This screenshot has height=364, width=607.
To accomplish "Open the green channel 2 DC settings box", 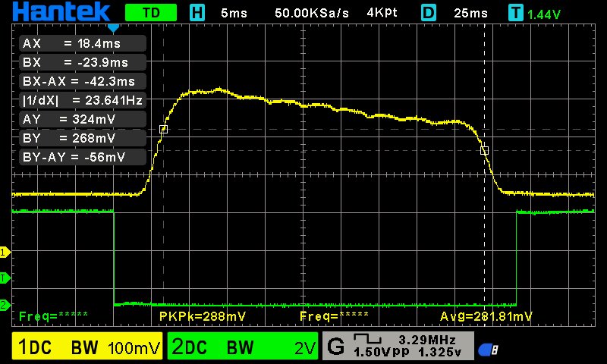I will pyautogui.click(x=243, y=346).
